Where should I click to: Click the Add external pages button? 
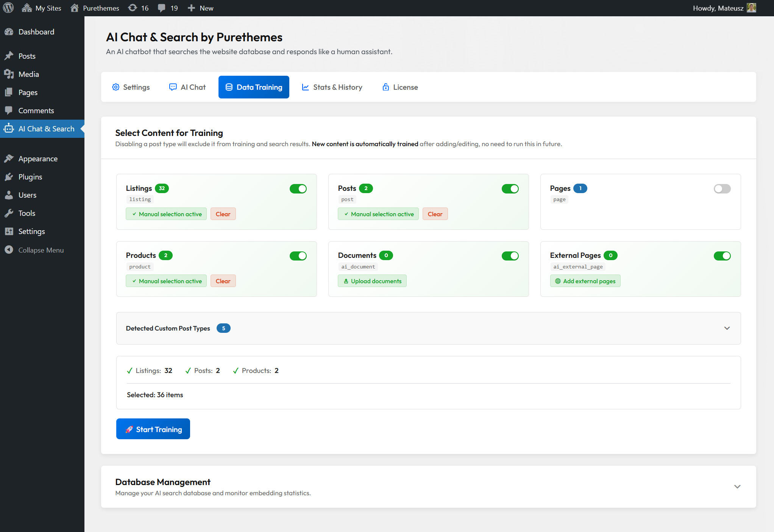click(585, 281)
